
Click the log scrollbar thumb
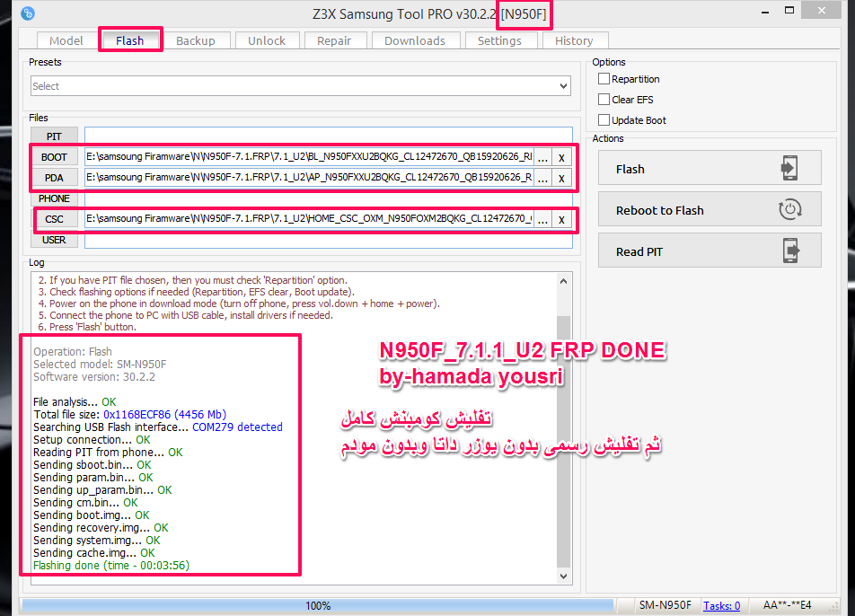(x=564, y=442)
